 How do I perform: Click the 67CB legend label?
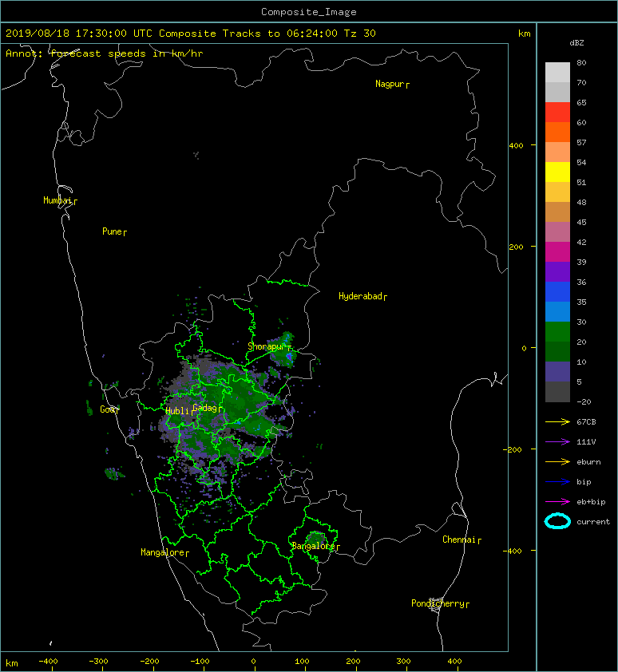tap(586, 421)
